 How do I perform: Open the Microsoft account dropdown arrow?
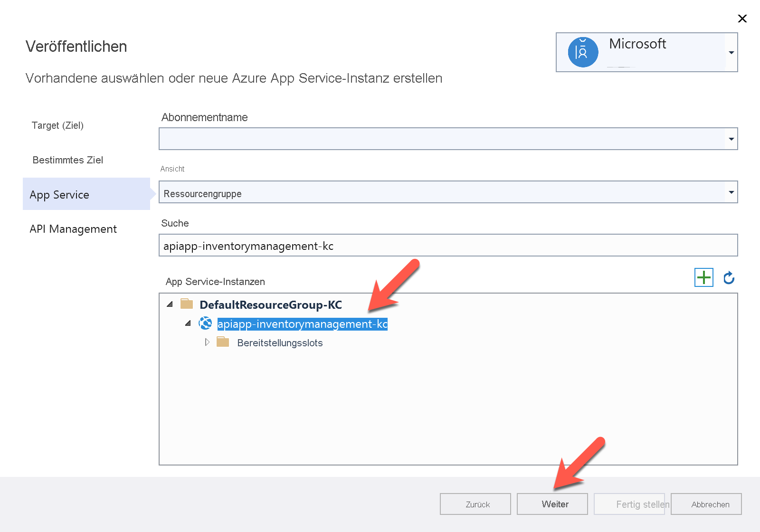731,52
